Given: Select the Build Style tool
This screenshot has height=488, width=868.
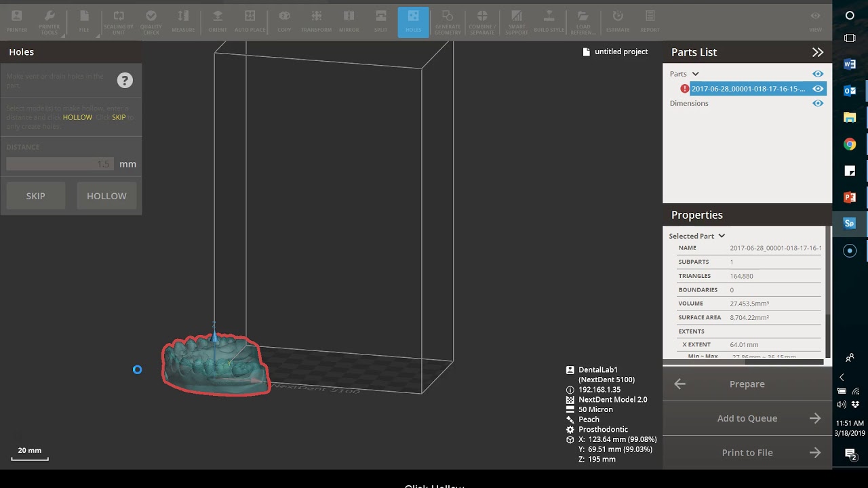Looking at the screenshot, I should click(549, 21).
